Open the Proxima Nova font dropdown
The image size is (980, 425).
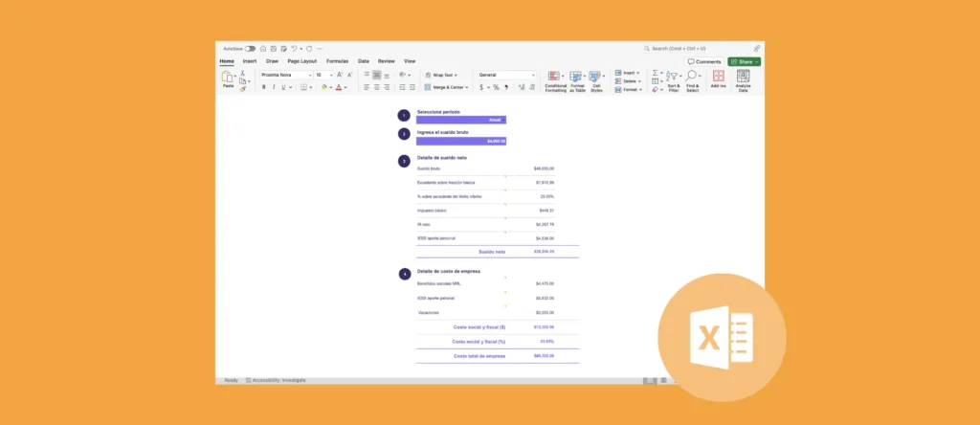coord(286,75)
